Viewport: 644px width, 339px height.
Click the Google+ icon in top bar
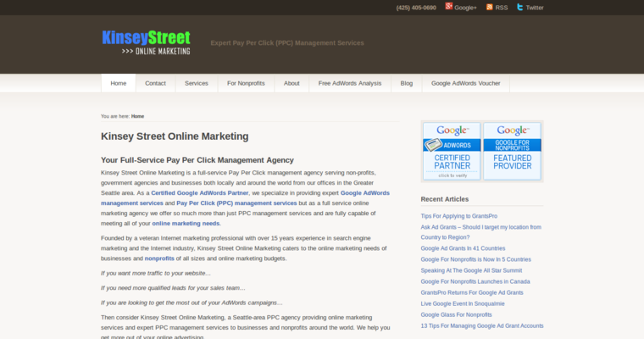(x=449, y=7)
